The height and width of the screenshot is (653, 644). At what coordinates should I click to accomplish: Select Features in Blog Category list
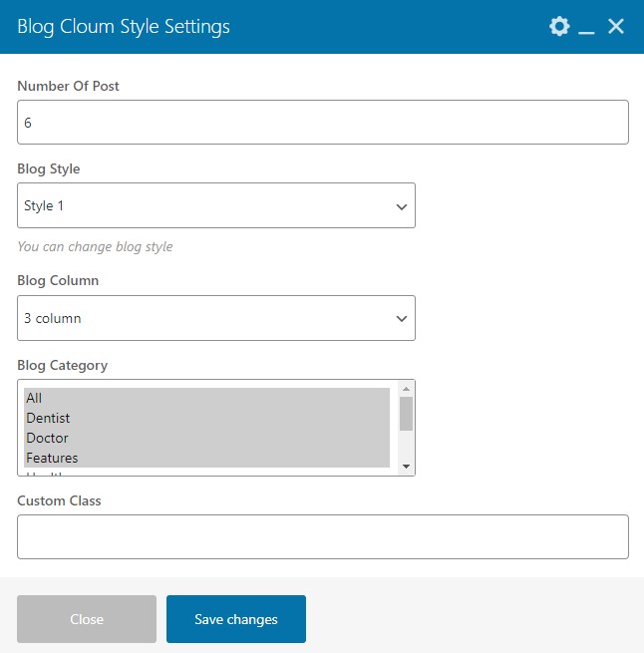coord(207,458)
